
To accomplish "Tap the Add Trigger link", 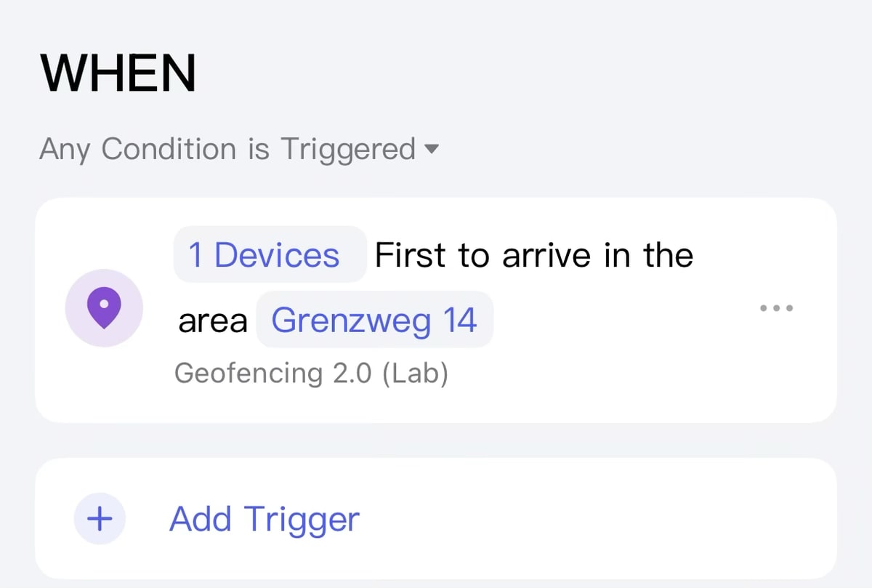I will pos(264,519).
